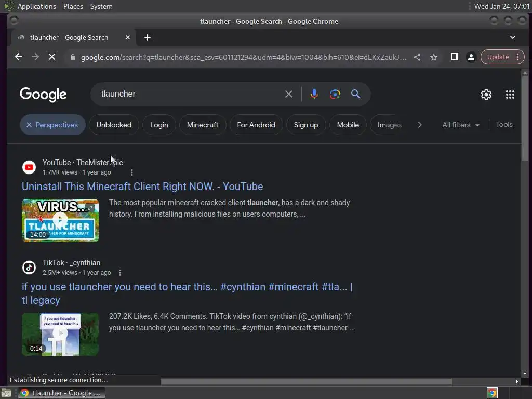Click taskbar tlauncher - Google window button
Image resolution: width=532 pixels, height=399 pixels.
61,393
